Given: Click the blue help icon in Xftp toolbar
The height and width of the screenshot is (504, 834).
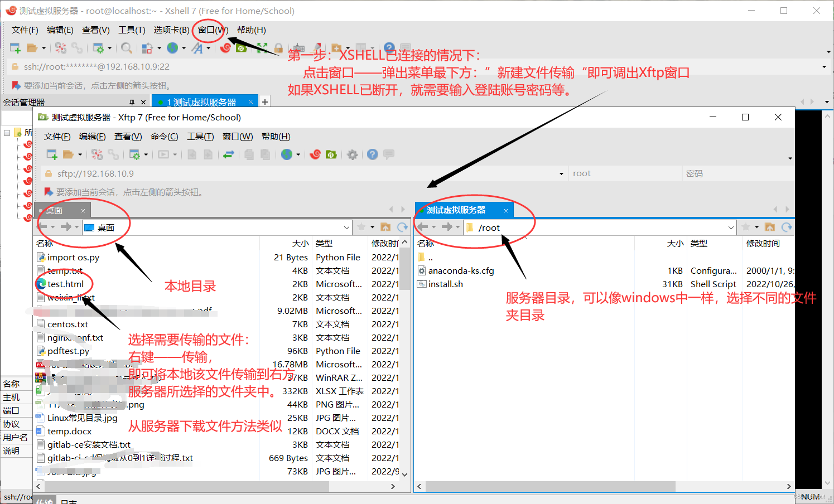Looking at the screenshot, I should coord(373,154).
